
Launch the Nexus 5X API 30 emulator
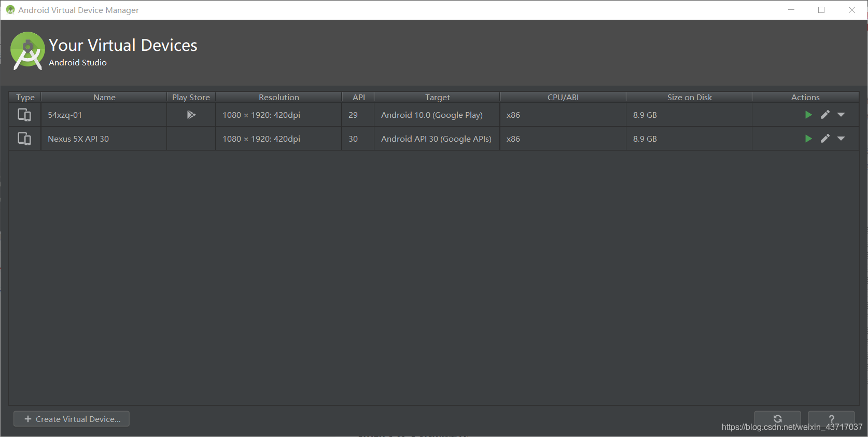click(808, 139)
